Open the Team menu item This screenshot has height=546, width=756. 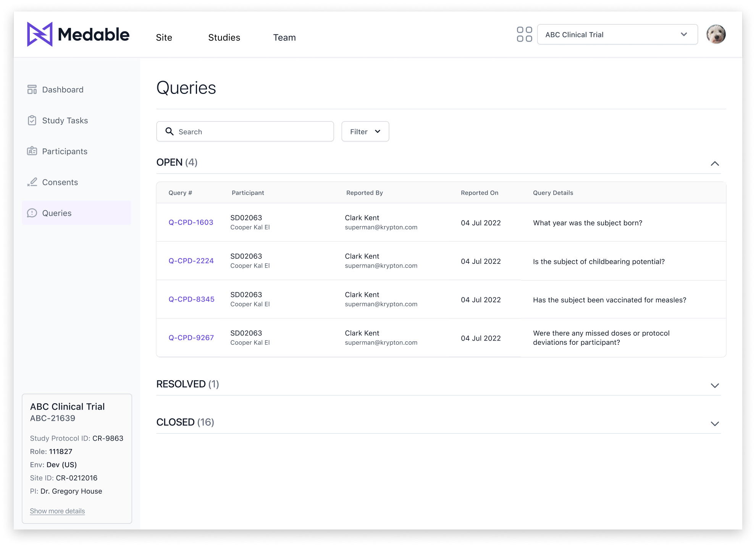[x=284, y=37]
